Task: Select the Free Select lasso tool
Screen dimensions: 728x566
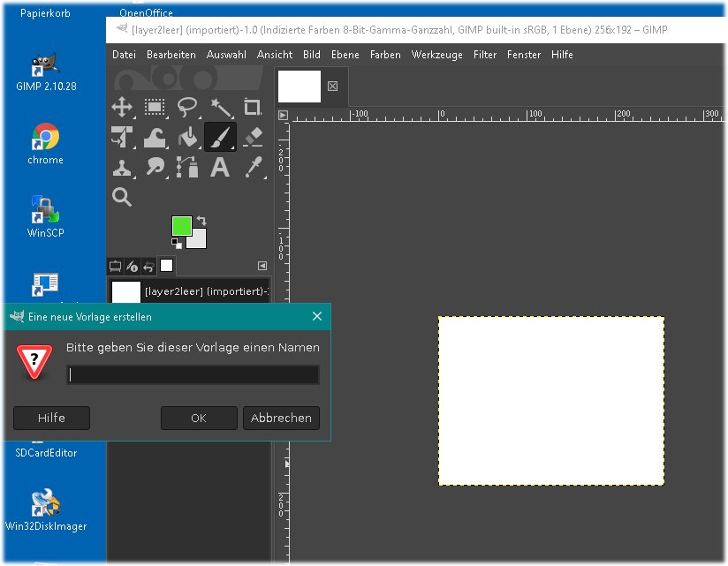Action: (x=187, y=108)
